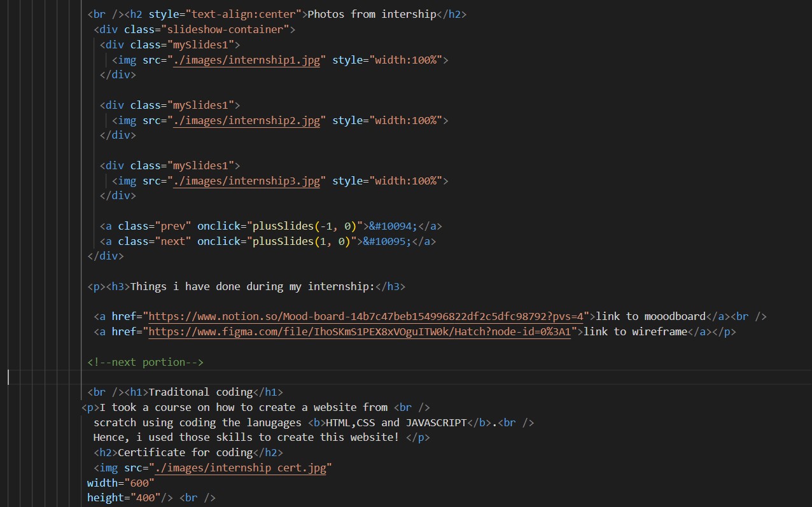
Task: Click the "next" class attribute value
Action: pos(172,241)
